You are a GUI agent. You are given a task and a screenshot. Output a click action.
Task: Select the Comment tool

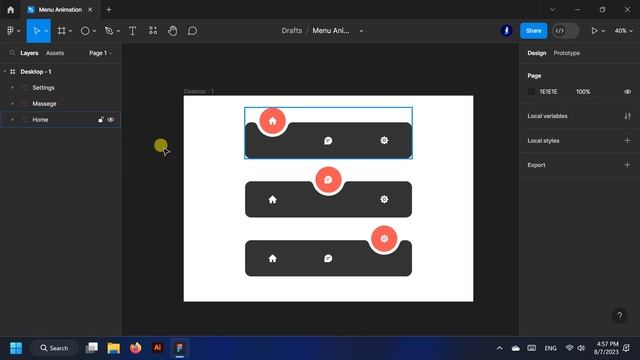tap(192, 31)
